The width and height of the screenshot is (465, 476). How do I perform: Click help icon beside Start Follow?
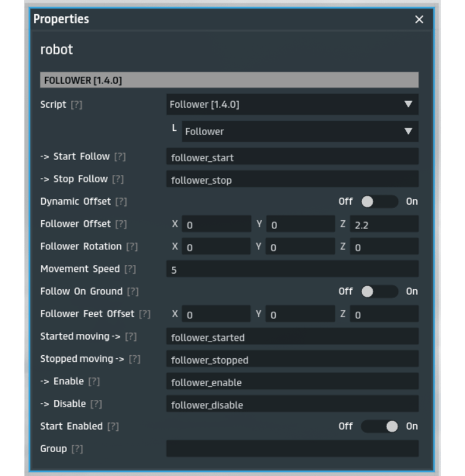click(120, 157)
